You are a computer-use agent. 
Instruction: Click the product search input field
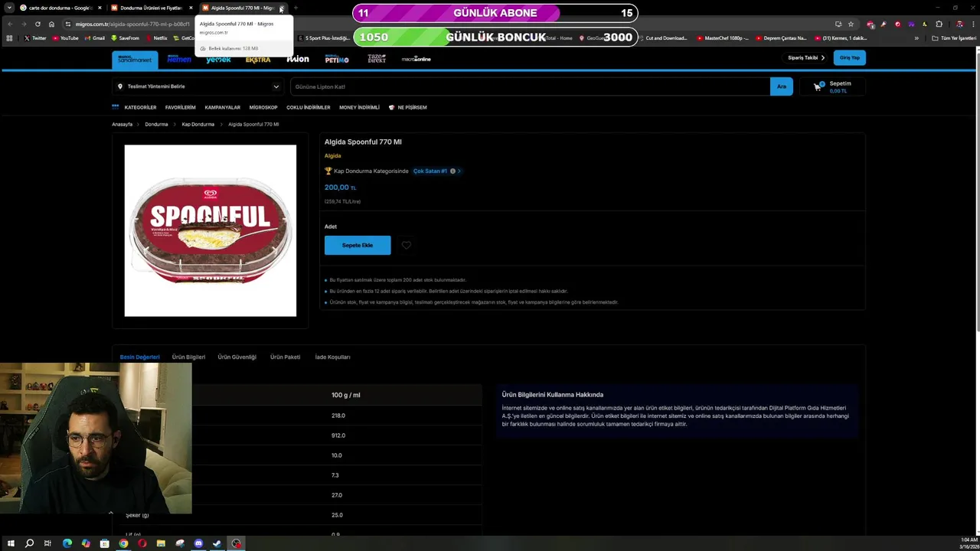point(530,86)
